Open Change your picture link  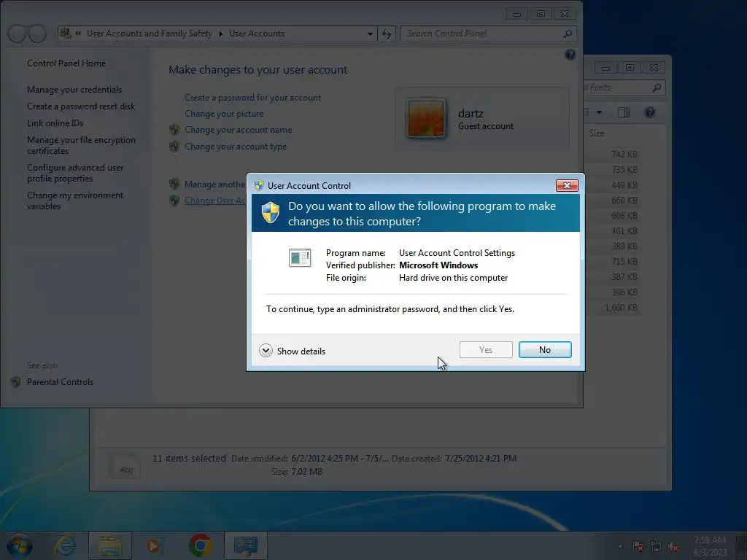224,114
